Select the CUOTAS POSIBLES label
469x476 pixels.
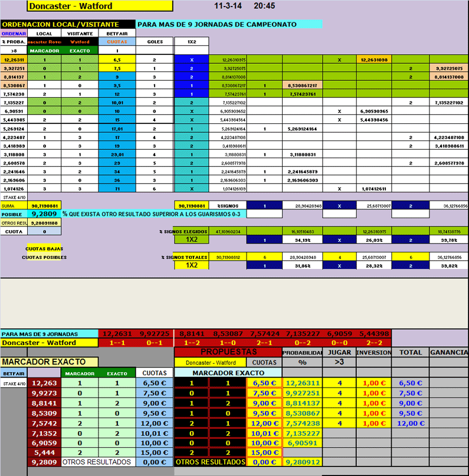[44, 257]
